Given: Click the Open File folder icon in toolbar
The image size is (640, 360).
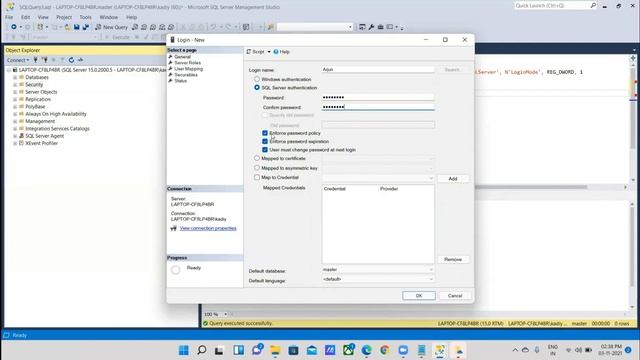Looking at the screenshot, I should coord(67,27).
